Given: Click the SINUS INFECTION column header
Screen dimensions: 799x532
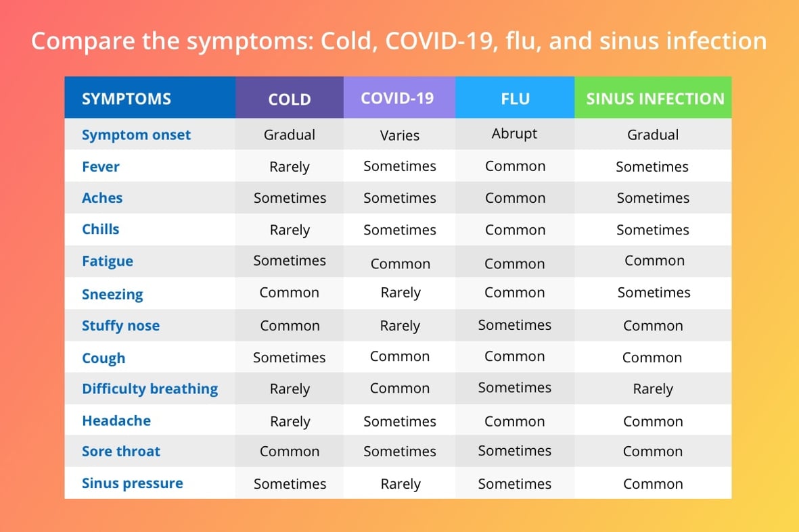Looking at the screenshot, I should click(x=654, y=98).
